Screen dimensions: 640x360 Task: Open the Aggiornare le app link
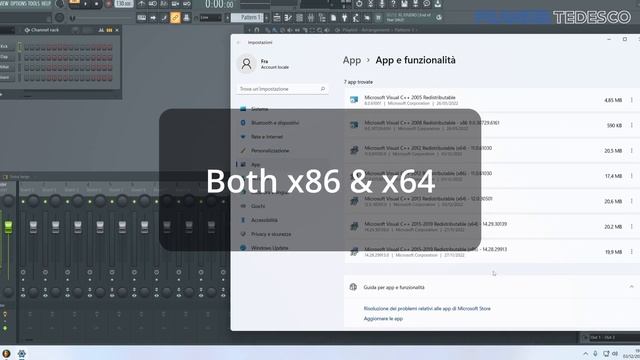coord(383,319)
